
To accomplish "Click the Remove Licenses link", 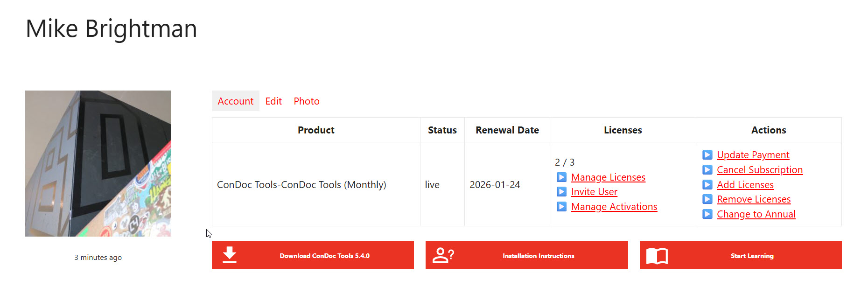I will coord(754,199).
